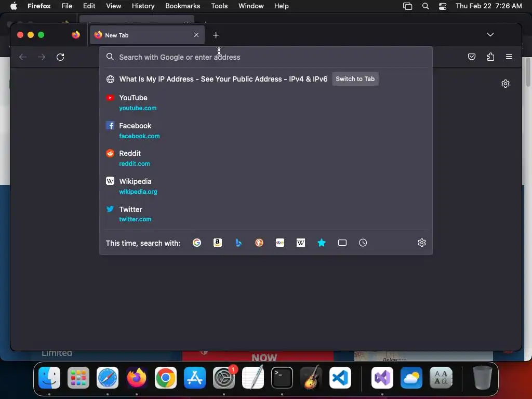Launch Safari from the Dock
Screen dimensions: 532x399
(108, 378)
